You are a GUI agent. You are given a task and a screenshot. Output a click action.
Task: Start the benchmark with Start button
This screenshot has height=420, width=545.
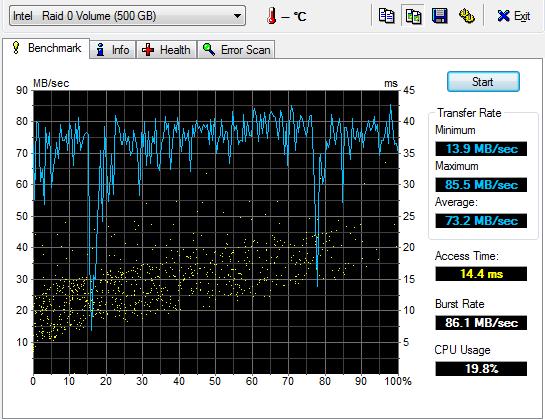click(x=483, y=82)
